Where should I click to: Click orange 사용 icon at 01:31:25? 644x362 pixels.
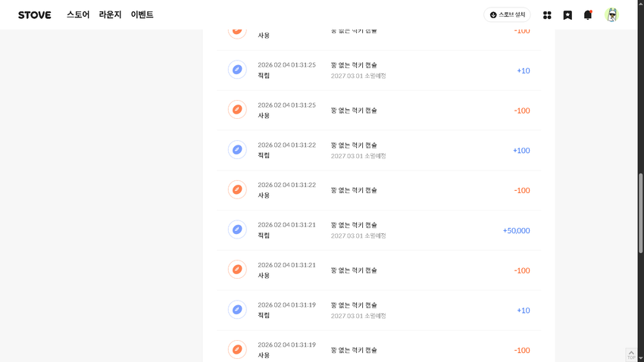point(237,110)
